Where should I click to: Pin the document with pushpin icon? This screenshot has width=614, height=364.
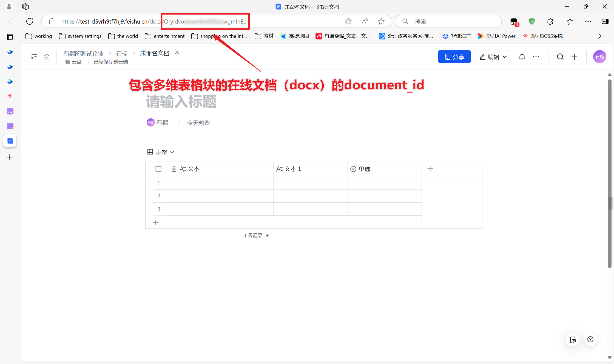coord(177,53)
